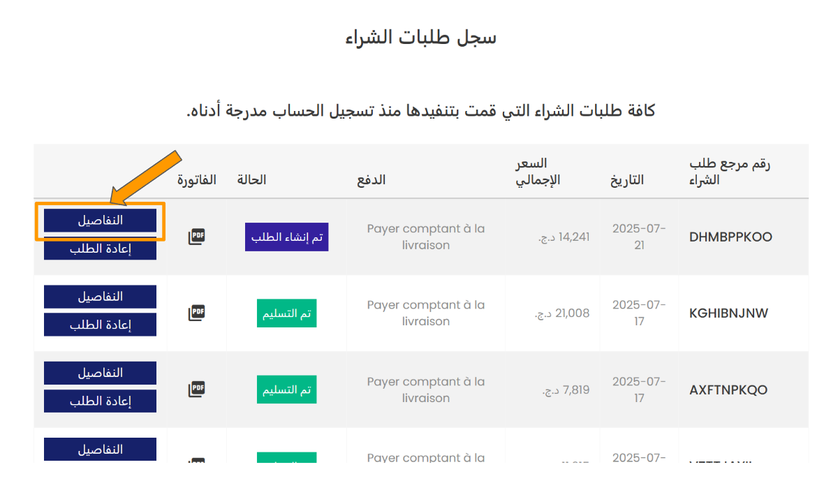This screenshot has width=831, height=504.
Task: Click the السعر الإجمالي column header
Action: [538, 172]
